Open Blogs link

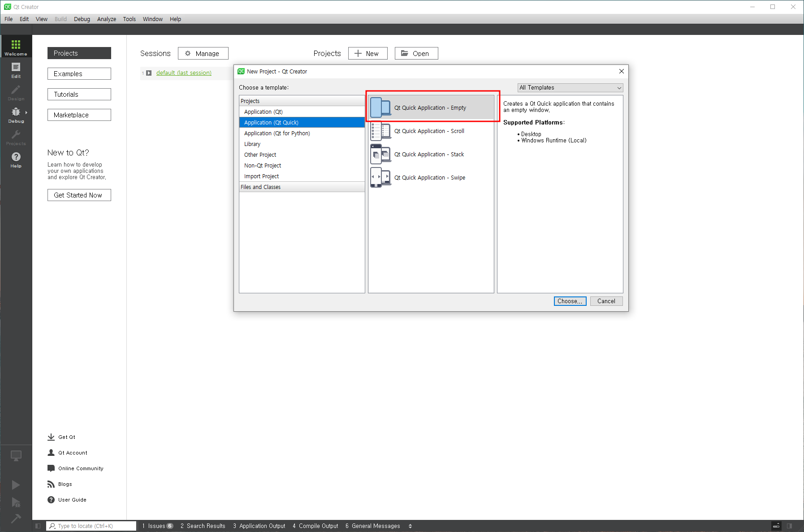(60, 484)
